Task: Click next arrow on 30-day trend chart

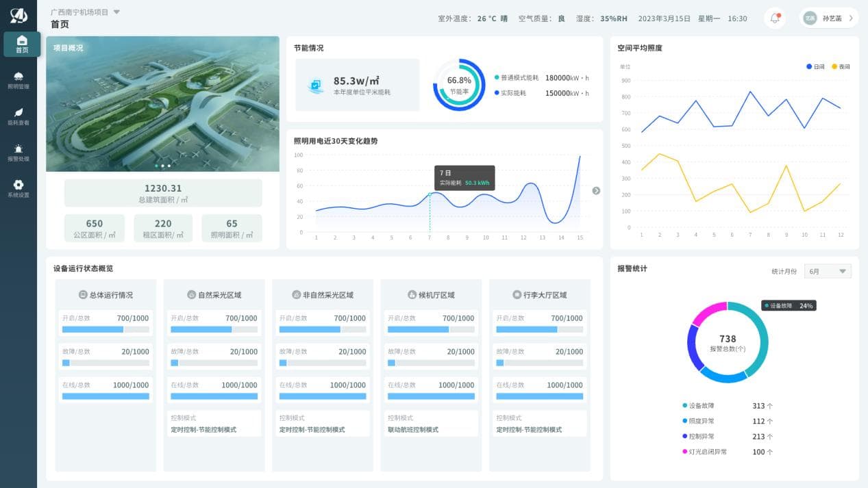Action: [596, 191]
